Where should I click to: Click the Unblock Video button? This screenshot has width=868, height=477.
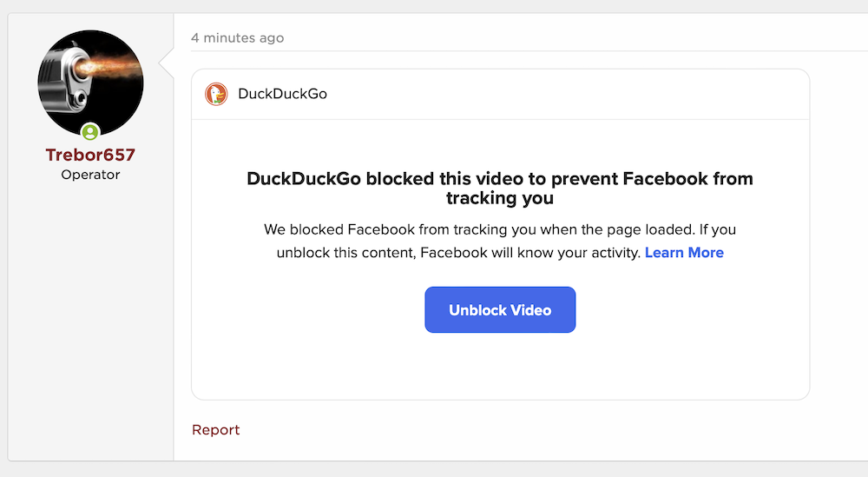coord(500,309)
